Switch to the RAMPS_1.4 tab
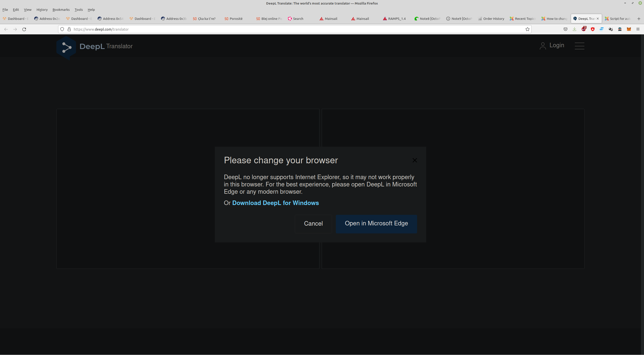Image resolution: width=644 pixels, height=355 pixels. (x=394, y=19)
